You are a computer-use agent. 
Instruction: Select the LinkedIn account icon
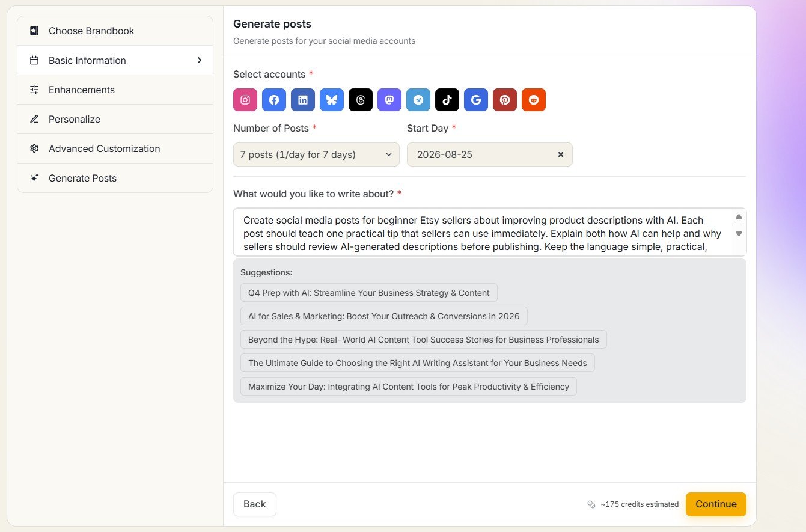pos(303,100)
